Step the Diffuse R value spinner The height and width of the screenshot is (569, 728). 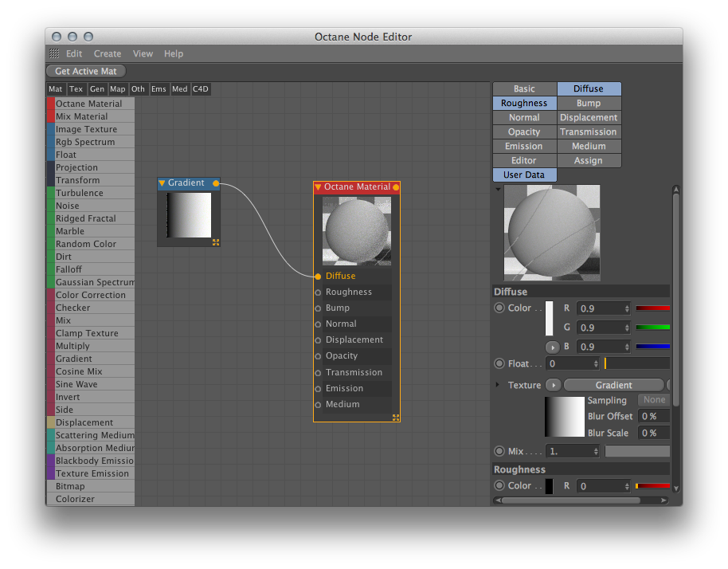[x=627, y=308]
